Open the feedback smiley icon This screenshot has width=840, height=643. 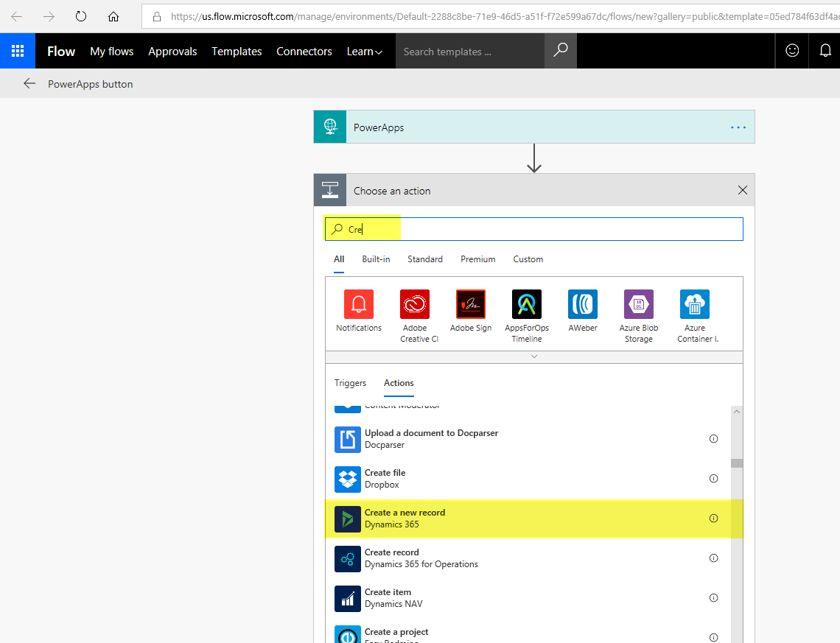(x=792, y=50)
